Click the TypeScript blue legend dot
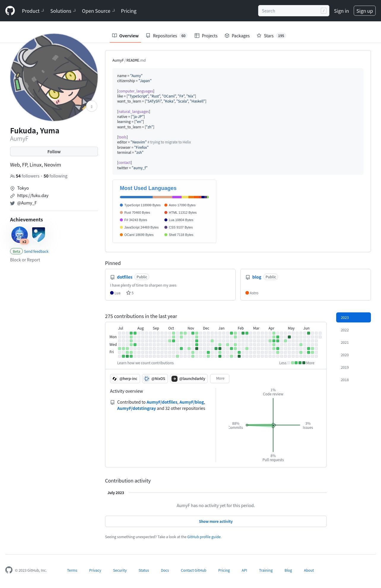 click(121, 205)
